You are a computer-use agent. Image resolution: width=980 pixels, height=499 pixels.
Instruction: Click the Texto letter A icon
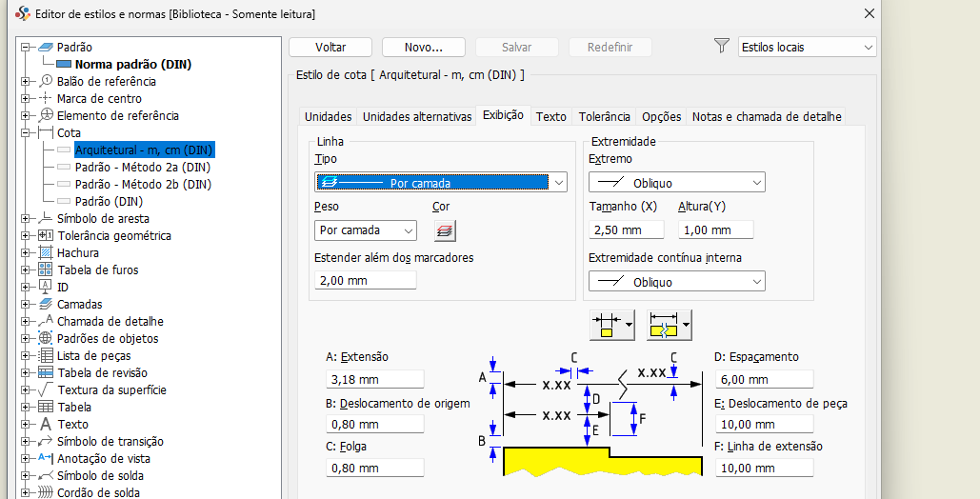46,424
